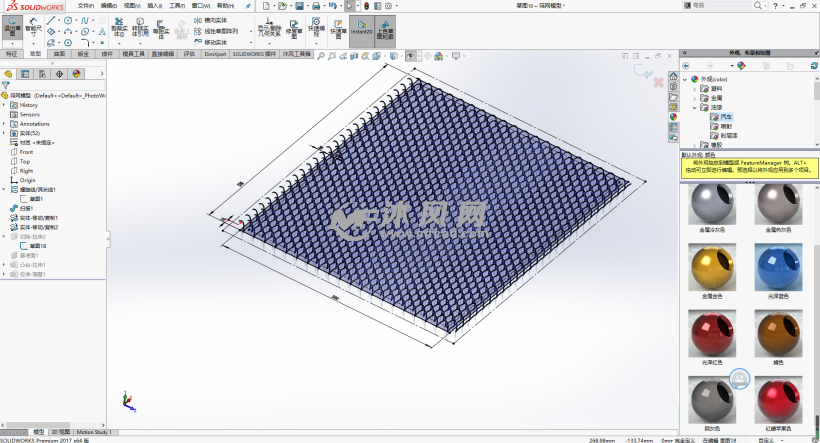Toggle Shaded Sketch Contours (上色草图轮廓)
Viewport: 820px width, 443px height.
click(x=385, y=30)
